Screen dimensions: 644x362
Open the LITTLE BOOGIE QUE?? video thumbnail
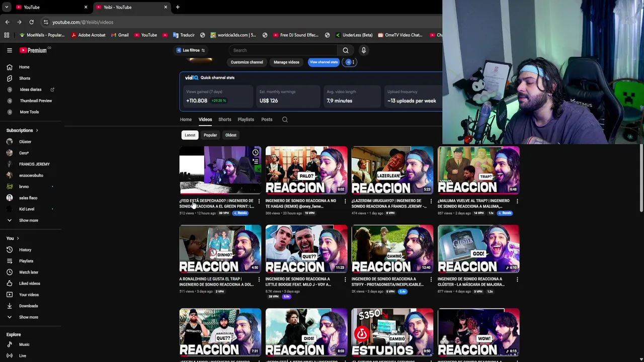306,249
